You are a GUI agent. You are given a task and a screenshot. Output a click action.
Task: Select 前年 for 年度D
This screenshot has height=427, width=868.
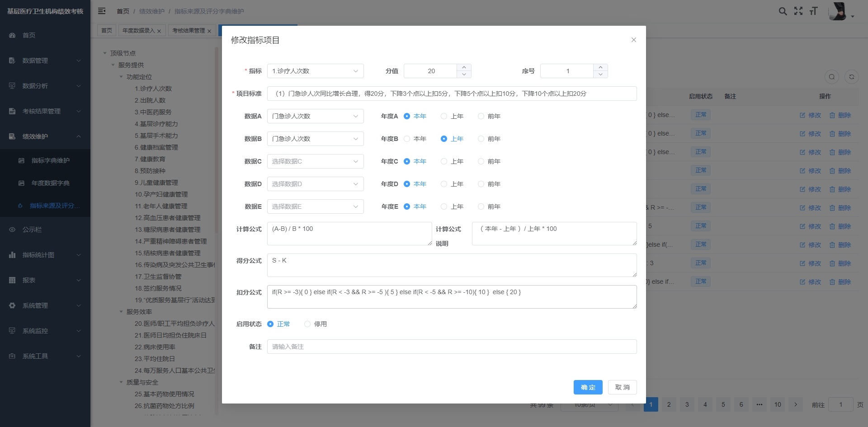[x=489, y=184]
